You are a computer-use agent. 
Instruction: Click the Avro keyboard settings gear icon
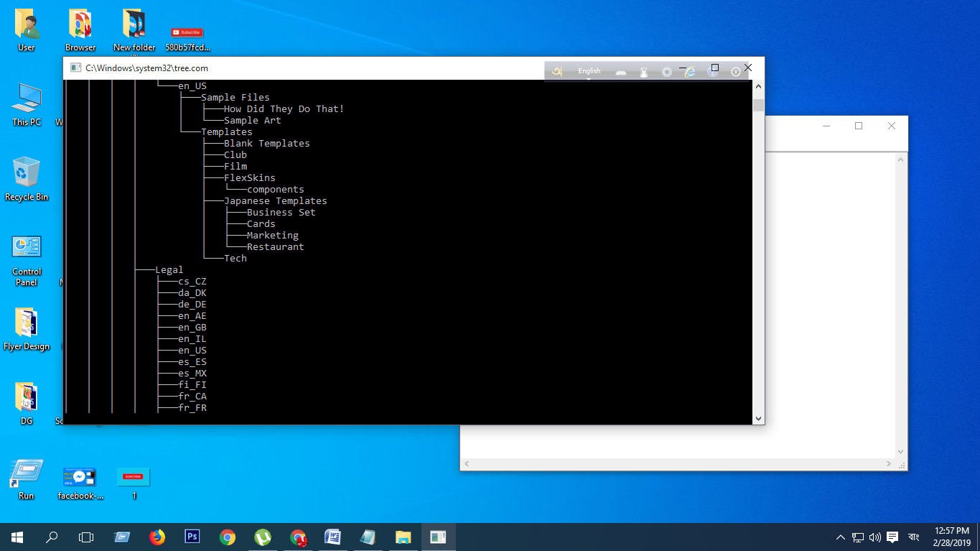point(667,72)
